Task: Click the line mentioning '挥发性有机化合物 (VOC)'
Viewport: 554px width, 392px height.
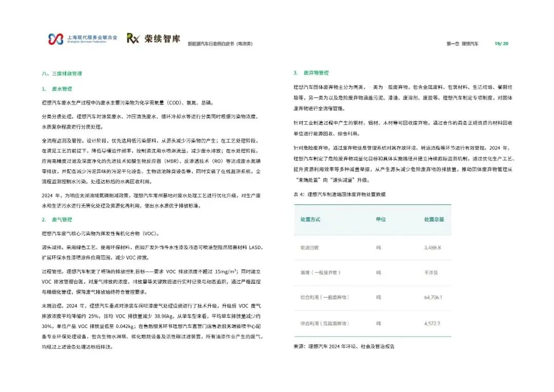Action: click(101, 233)
